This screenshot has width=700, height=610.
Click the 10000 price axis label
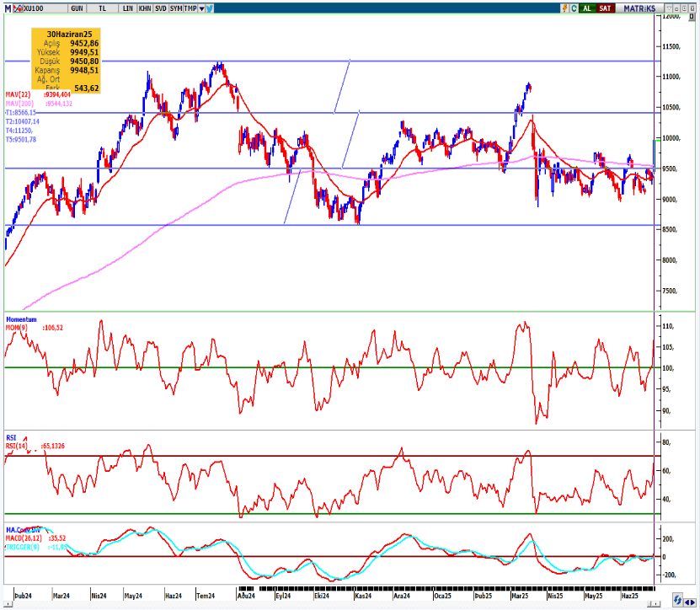[672, 138]
